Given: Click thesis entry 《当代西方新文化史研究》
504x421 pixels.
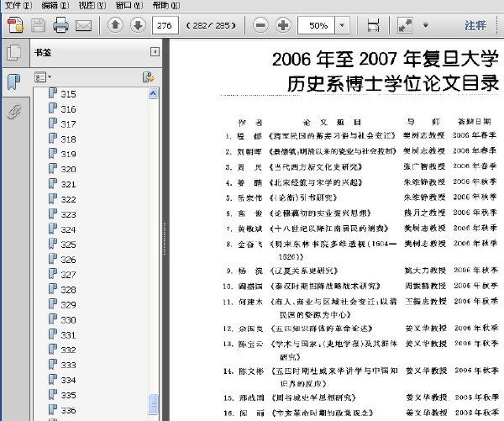Looking at the screenshot, I should point(316,167).
